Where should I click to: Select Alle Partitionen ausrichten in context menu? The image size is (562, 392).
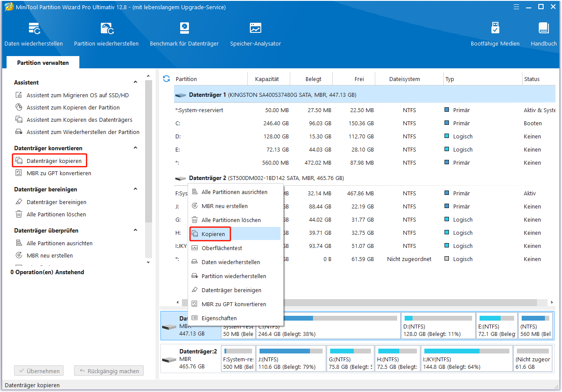point(236,192)
